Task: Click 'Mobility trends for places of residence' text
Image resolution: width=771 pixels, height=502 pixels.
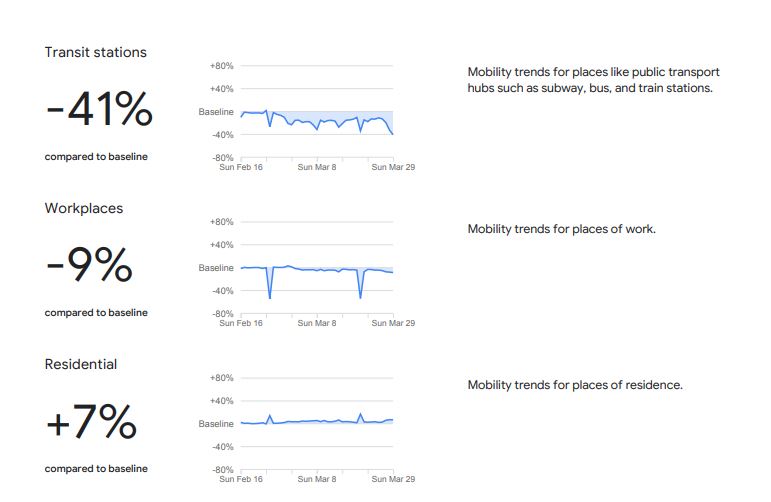Action: 575,385
